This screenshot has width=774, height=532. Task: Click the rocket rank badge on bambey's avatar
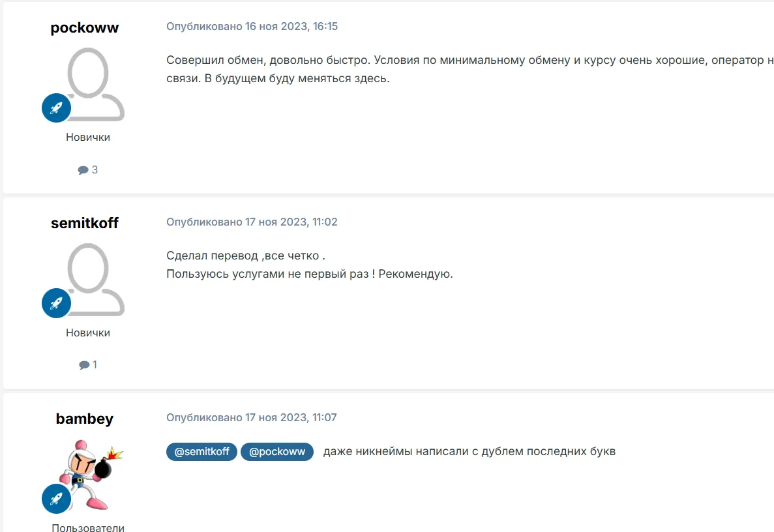pos(56,499)
